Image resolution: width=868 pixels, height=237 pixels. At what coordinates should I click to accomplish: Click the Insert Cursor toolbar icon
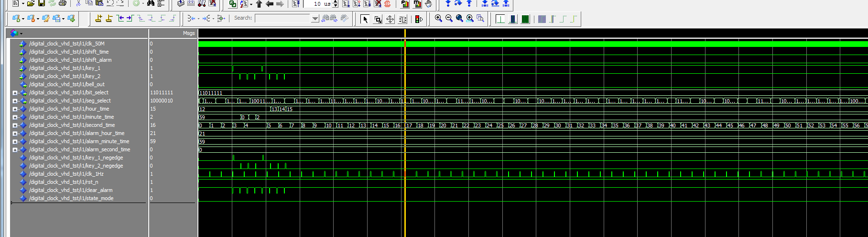[x=98, y=19]
